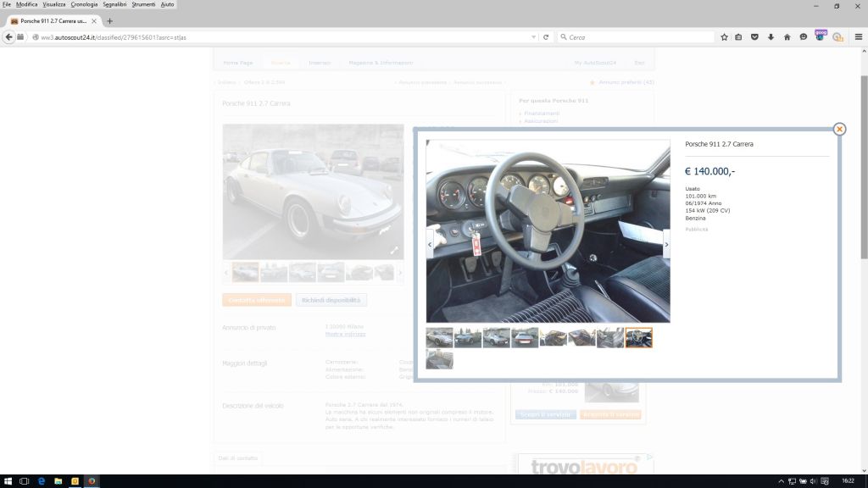This screenshot has height=488, width=868.
Task: Save page to Pocket icon
Action: coord(754,37)
